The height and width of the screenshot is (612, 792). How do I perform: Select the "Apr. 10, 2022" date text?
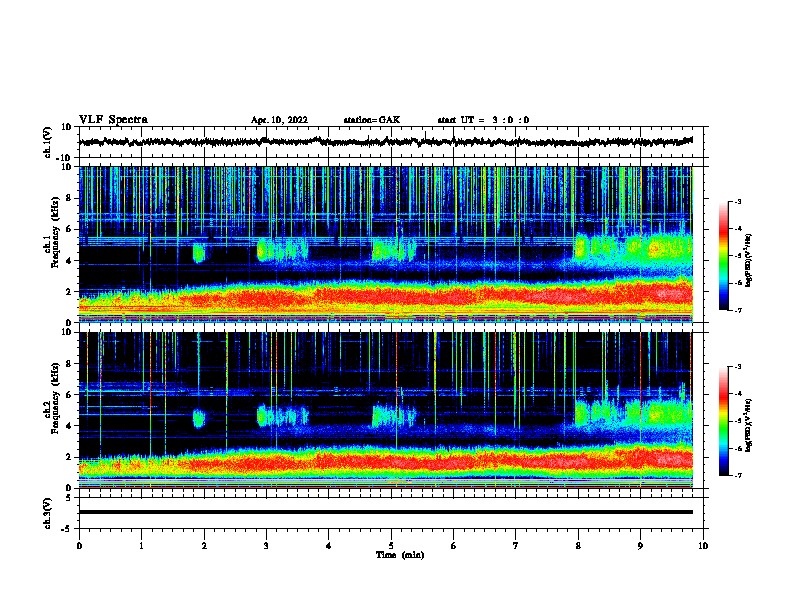279,120
